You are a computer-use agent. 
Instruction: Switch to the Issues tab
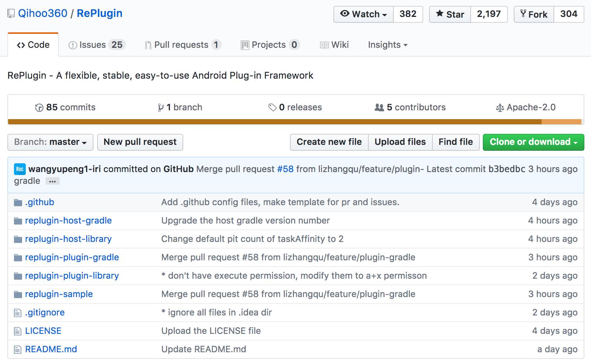click(97, 45)
